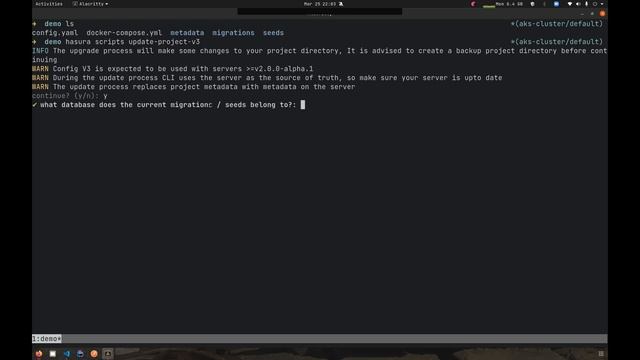Click the INFO log label

(x=40, y=51)
